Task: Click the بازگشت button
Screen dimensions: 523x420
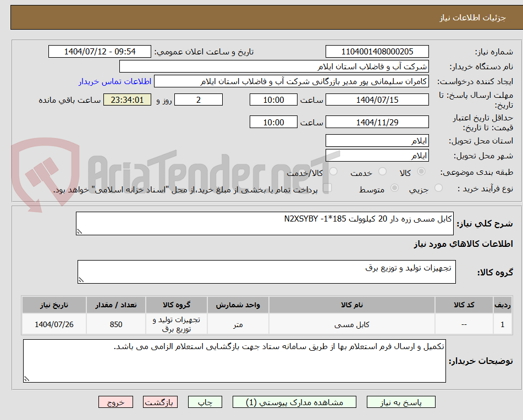Action: [x=160, y=402]
